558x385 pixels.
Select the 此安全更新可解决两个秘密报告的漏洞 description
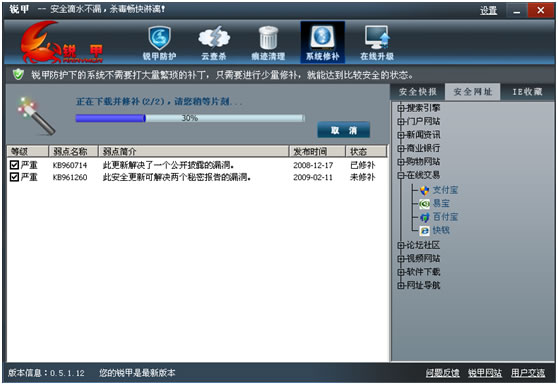[x=177, y=177]
